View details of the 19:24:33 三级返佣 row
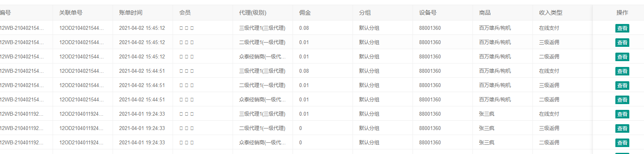This screenshot has width=644, height=154. coord(622,128)
